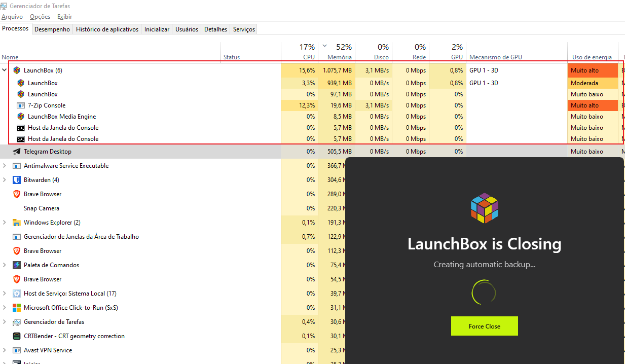The height and width of the screenshot is (364, 625).
Task: Click the 1.075,7 MB memory value
Action: pos(337,70)
